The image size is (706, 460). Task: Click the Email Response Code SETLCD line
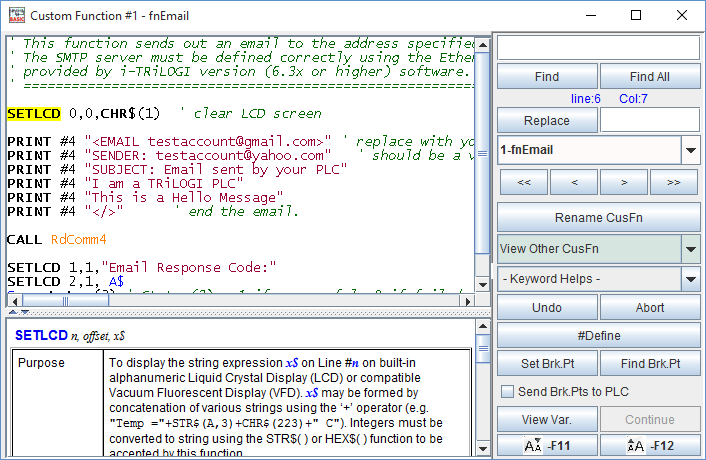pos(141,268)
